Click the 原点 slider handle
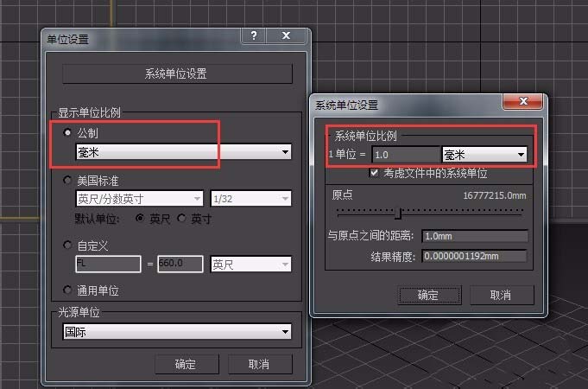This screenshot has height=389, width=588. [398, 214]
